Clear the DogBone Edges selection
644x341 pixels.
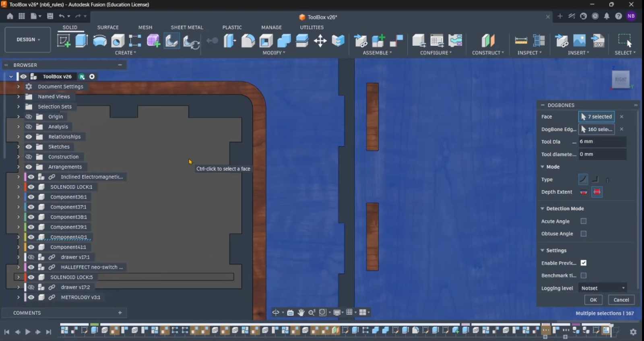click(621, 129)
